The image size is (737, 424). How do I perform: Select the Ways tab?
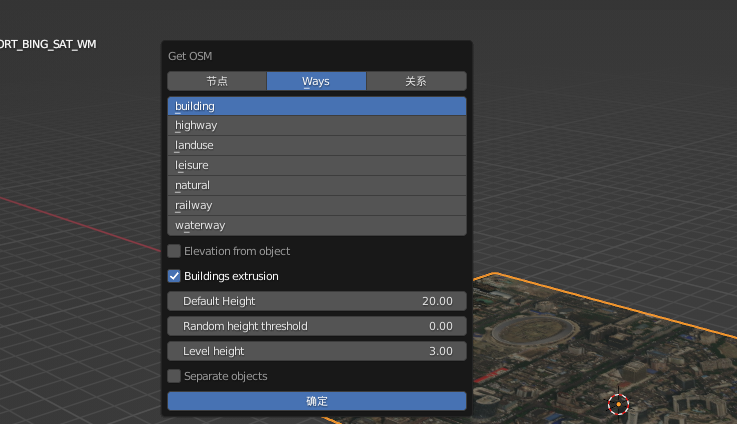click(x=316, y=81)
